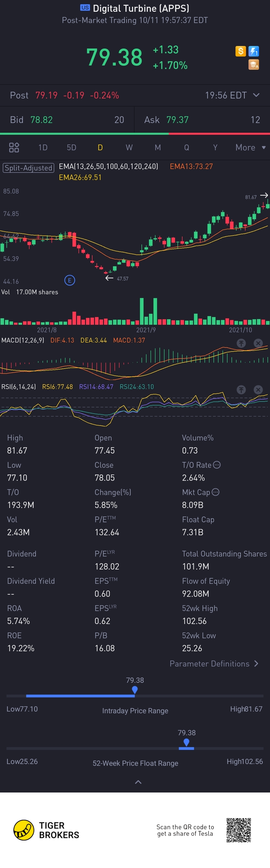Screen dimensions: 270x868
Task: Tap the Intraday Price Range marker
Action: tap(135, 690)
